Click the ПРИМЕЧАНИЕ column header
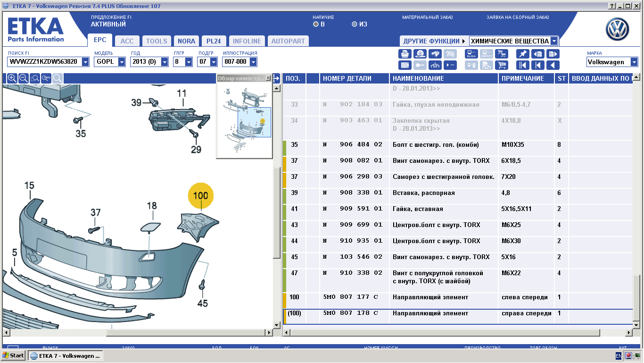 (x=526, y=78)
